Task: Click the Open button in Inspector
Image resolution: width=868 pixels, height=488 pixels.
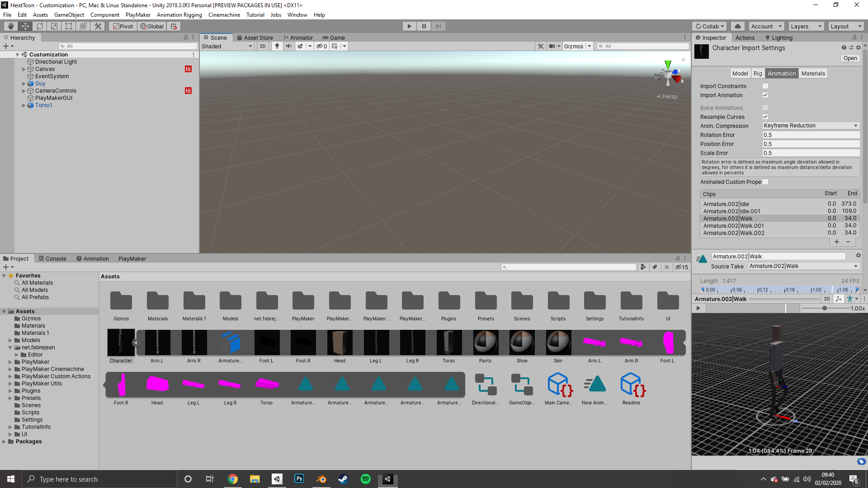Action: click(x=850, y=58)
